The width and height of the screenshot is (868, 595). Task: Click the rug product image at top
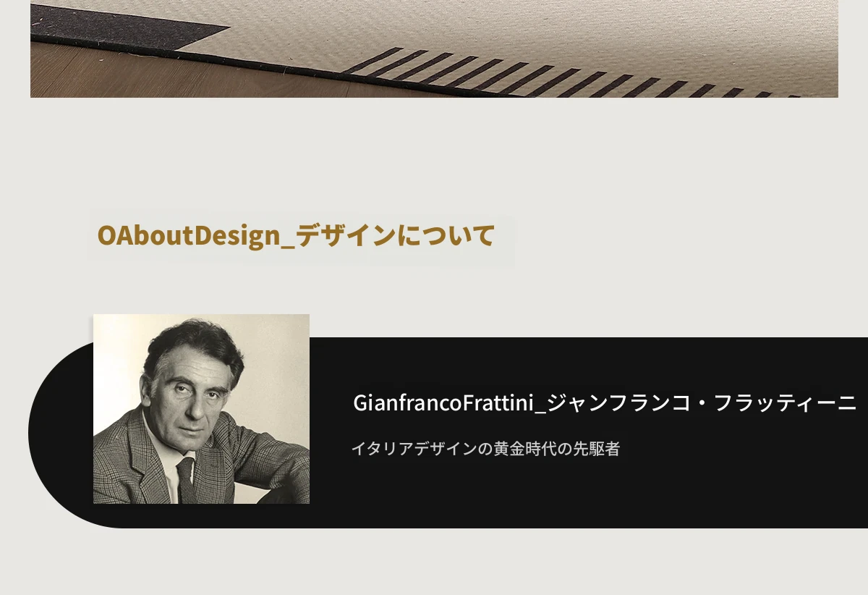point(434,48)
